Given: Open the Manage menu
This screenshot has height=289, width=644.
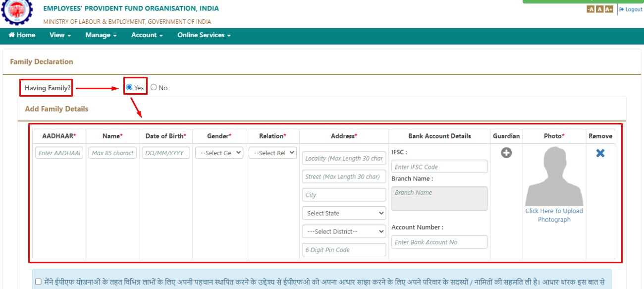Looking at the screenshot, I should (x=101, y=35).
